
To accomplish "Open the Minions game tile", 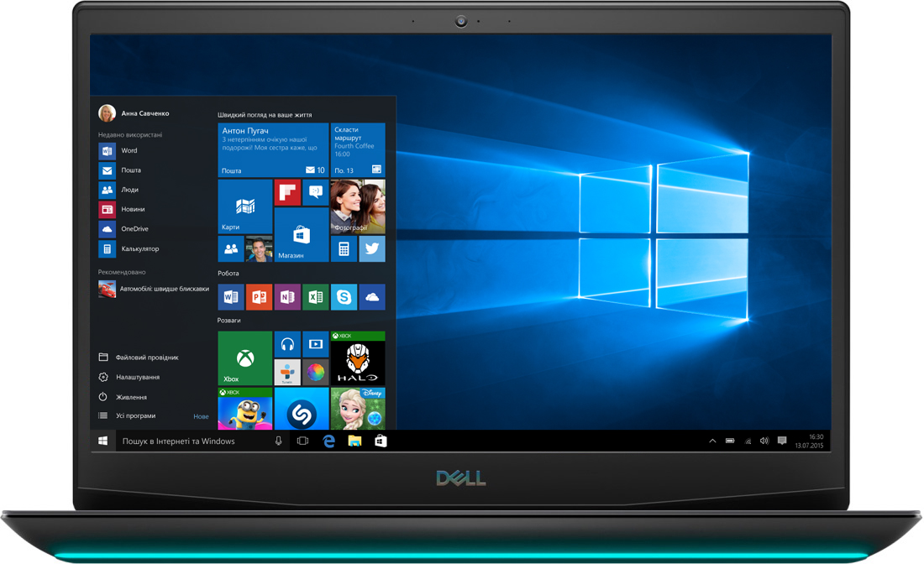I will click(245, 409).
